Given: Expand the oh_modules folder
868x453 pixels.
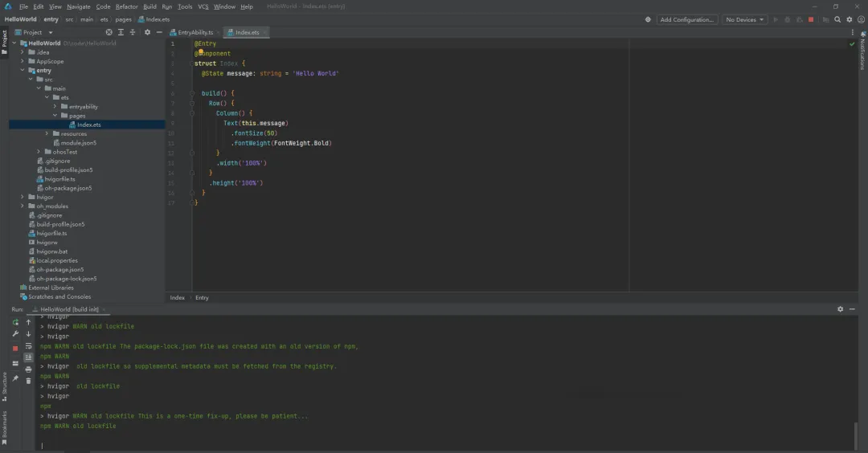Looking at the screenshot, I should coord(23,206).
